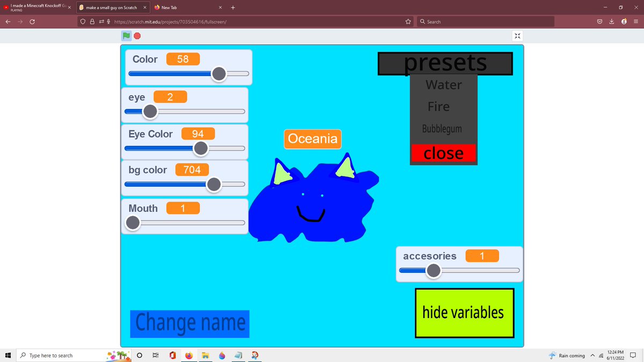View site security padlock info

[x=92, y=21]
